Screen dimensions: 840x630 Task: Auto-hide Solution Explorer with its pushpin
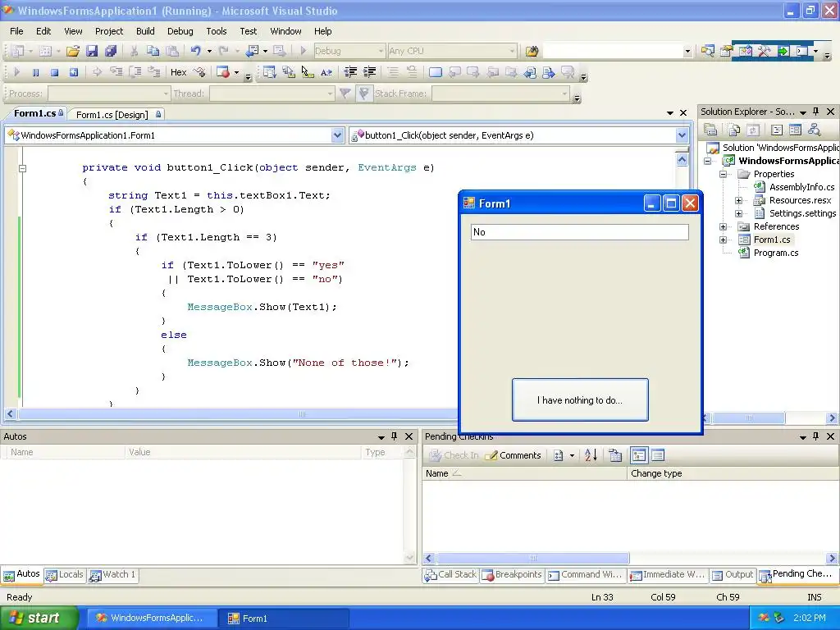pyautogui.click(x=816, y=112)
